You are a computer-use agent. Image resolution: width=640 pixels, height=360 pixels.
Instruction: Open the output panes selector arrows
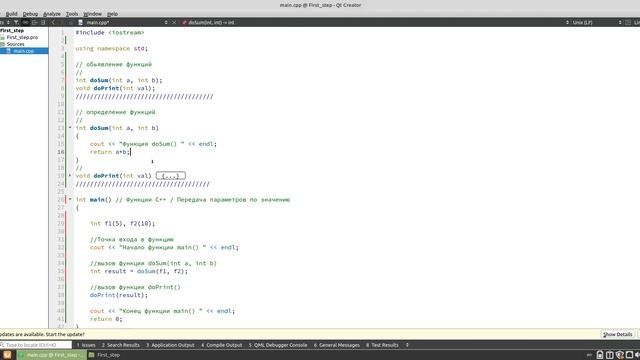click(407, 345)
